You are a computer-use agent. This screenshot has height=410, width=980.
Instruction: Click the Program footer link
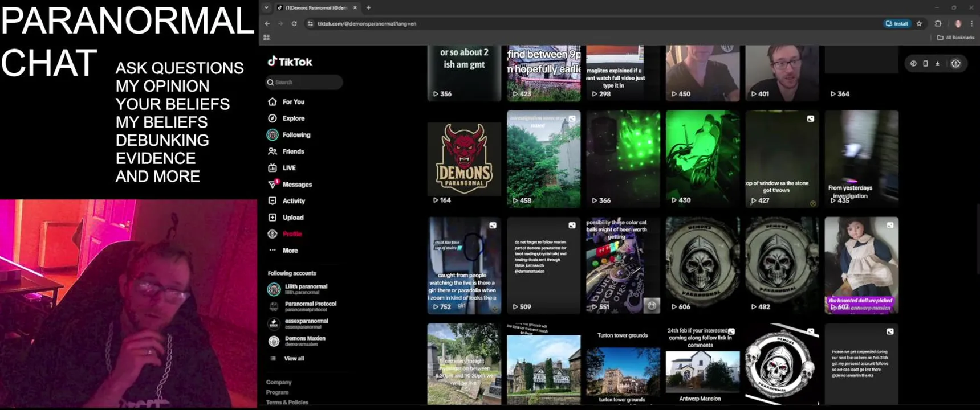[277, 392]
